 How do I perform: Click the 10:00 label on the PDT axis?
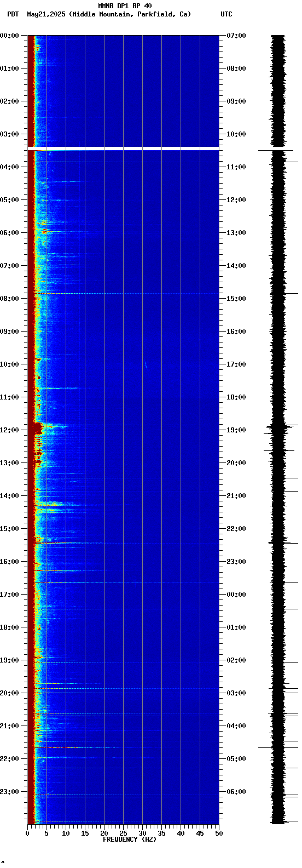point(9,364)
